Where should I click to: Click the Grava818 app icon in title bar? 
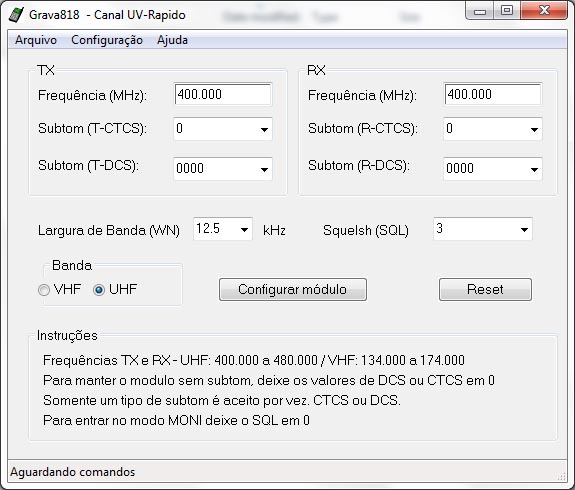(x=16, y=14)
